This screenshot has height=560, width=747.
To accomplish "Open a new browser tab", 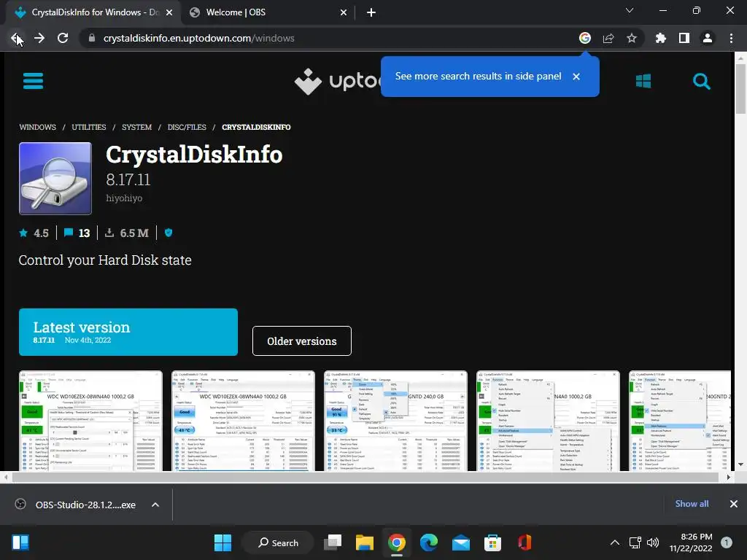I will 371,12.
